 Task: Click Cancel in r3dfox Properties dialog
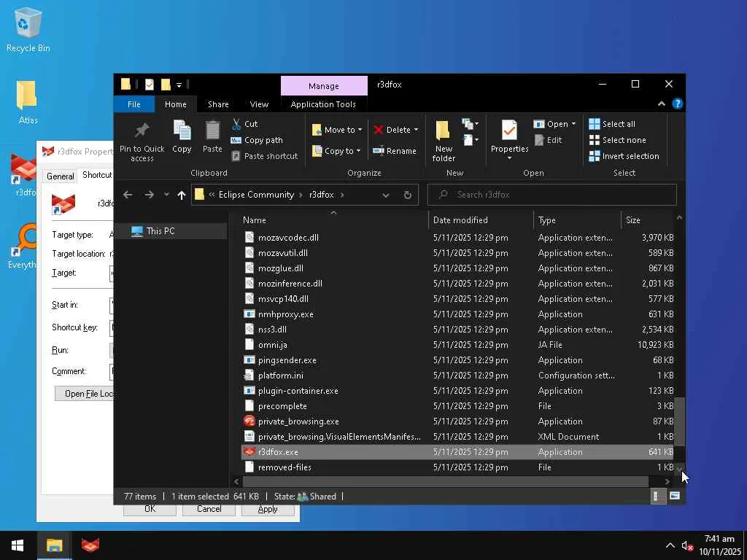pyautogui.click(x=209, y=510)
